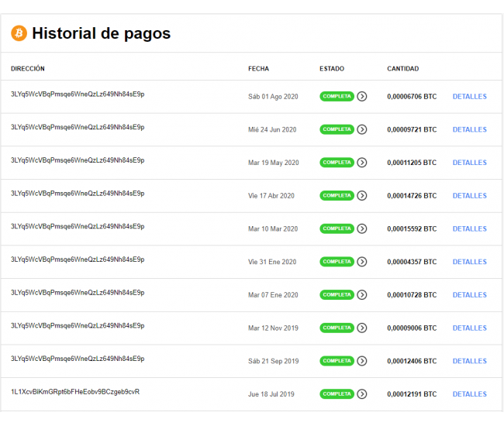Click the date Mar 07 Ene 2020
Screen dimensions: 504x426
[x=273, y=295]
